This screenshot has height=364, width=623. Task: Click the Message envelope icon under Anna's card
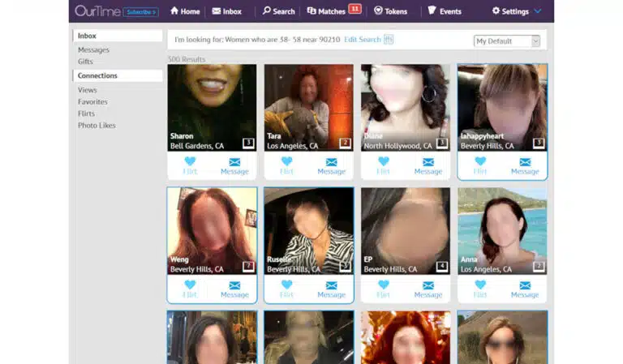coord(525,285)
